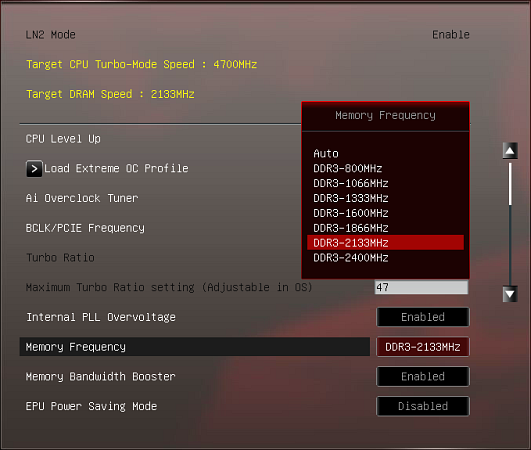
Task: Click the LN2 Mode label
Action: pos(51,35)
